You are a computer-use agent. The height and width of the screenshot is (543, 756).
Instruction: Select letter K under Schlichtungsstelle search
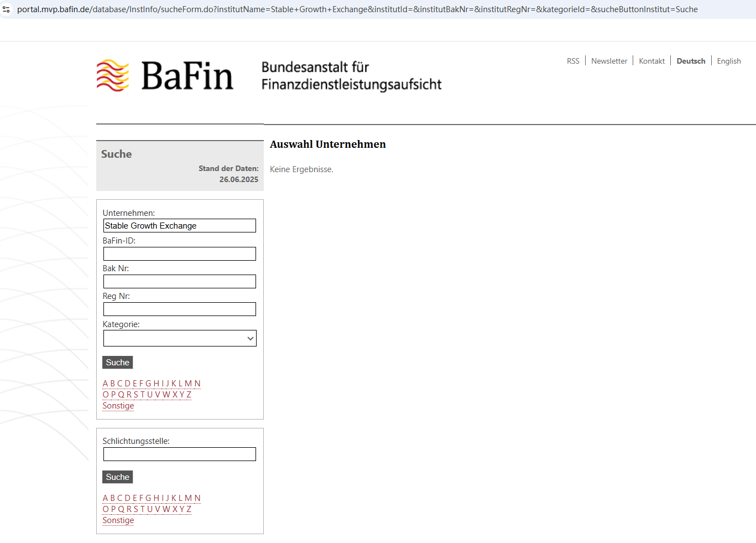pyautogui.click(x=174, y=498)
